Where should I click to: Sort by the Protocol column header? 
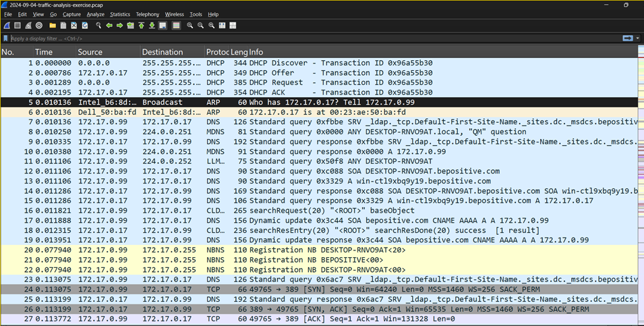217,52
